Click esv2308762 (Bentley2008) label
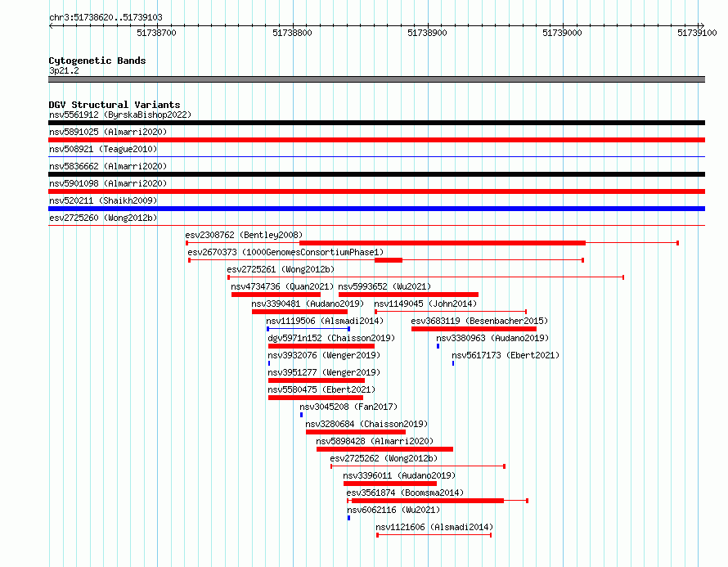The width and height of the screenshot is (728, 567). (x=244, y=235)
